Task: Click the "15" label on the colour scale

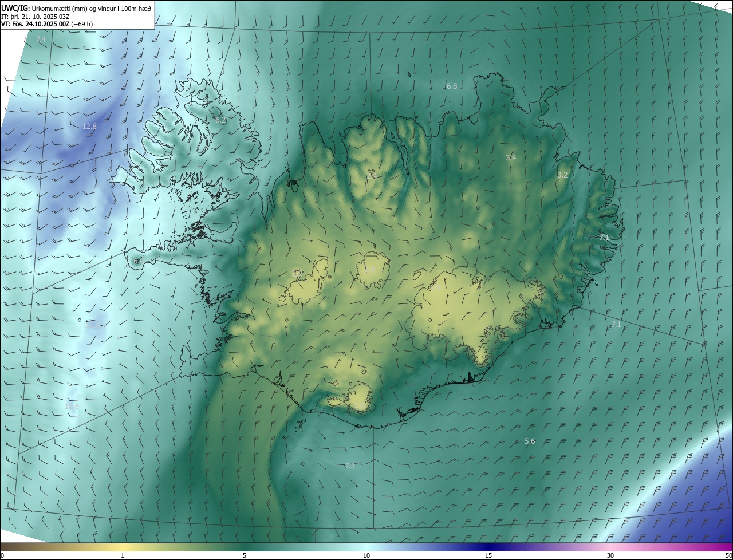Action: click(x=488, y=555)
